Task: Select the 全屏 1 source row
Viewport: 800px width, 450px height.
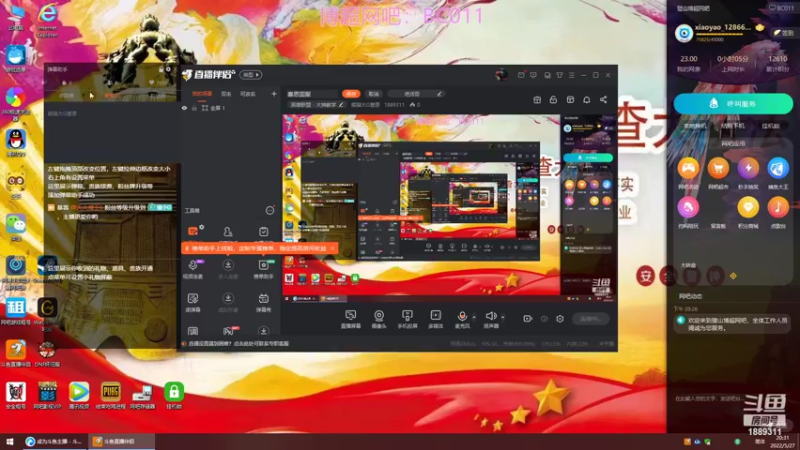Action: (x=230, y=108)
